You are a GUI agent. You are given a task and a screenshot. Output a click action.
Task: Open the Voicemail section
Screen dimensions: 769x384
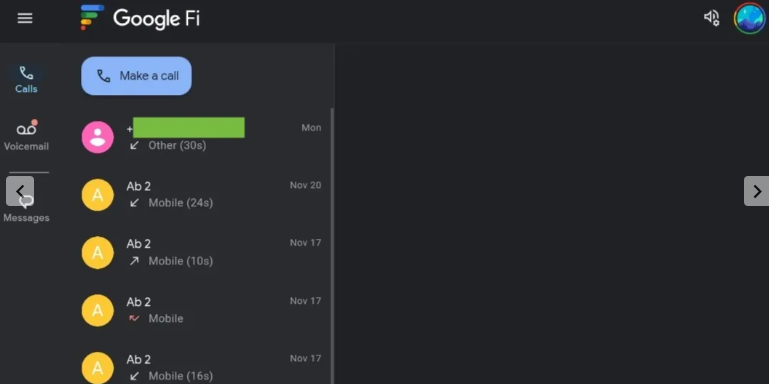(x=26, y=135)
